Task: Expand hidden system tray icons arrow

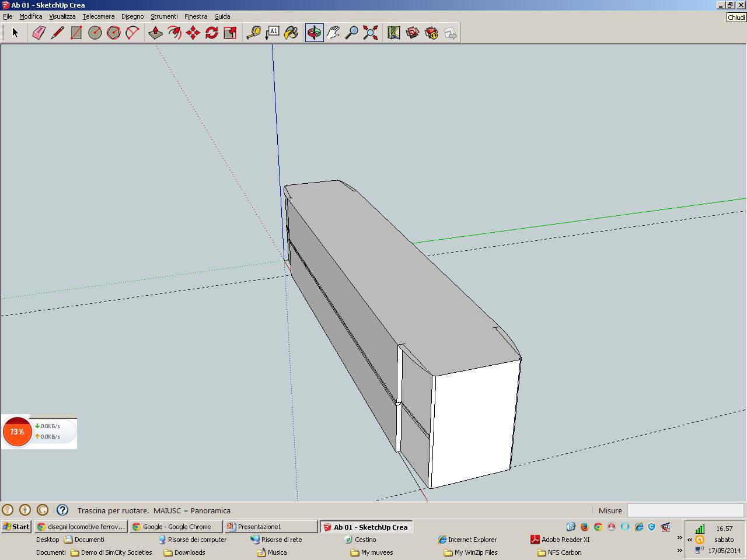Action: point(689,540)
